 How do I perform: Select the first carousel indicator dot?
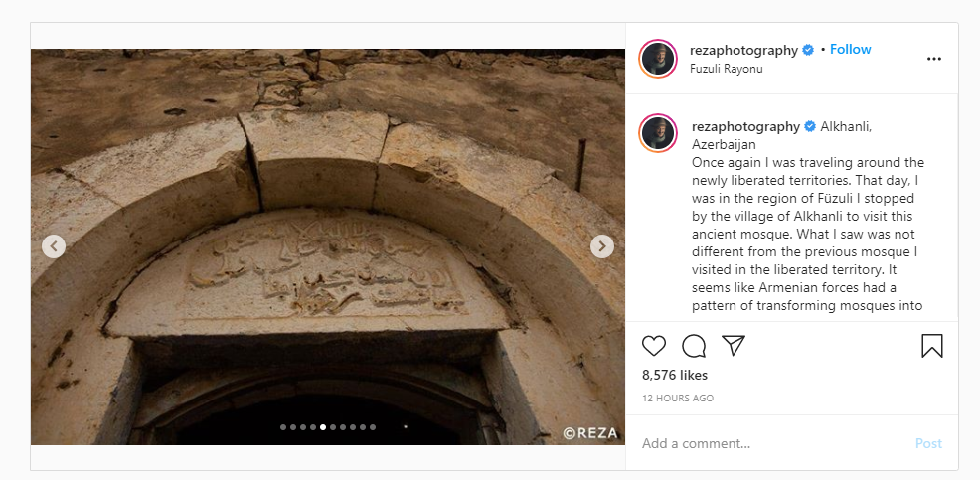283,427
